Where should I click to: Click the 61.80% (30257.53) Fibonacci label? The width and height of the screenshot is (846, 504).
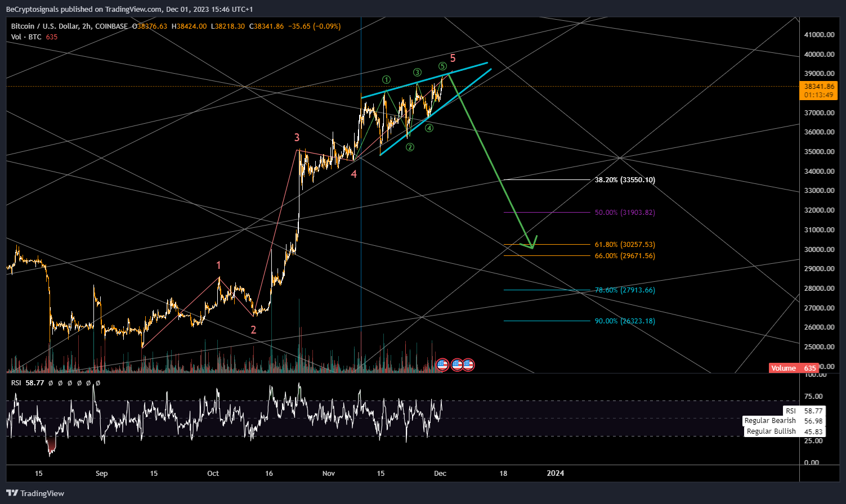pos(625,245)
